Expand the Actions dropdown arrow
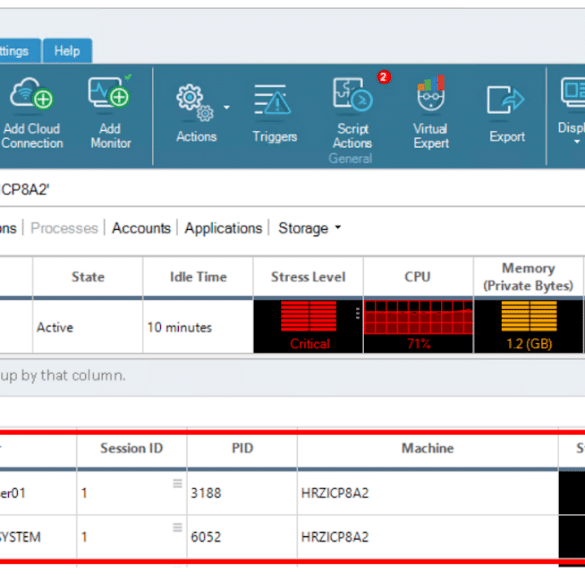 pos(226,107)
